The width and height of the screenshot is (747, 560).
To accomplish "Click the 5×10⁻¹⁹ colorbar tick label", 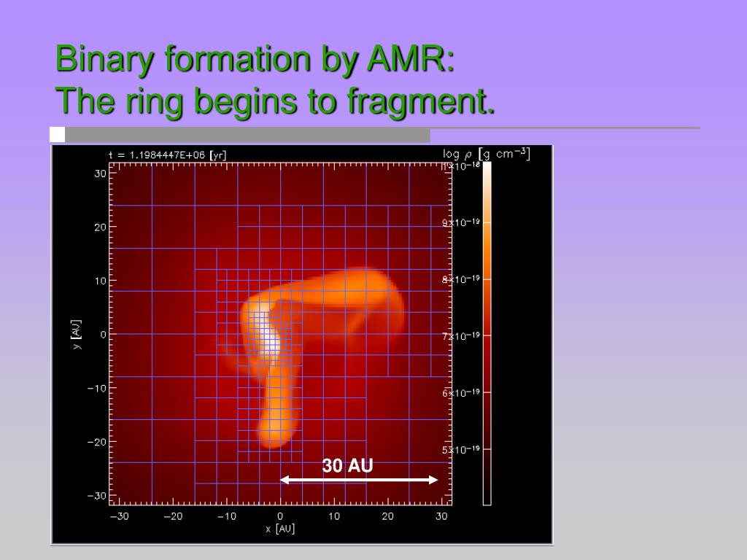I will point(461,449).
